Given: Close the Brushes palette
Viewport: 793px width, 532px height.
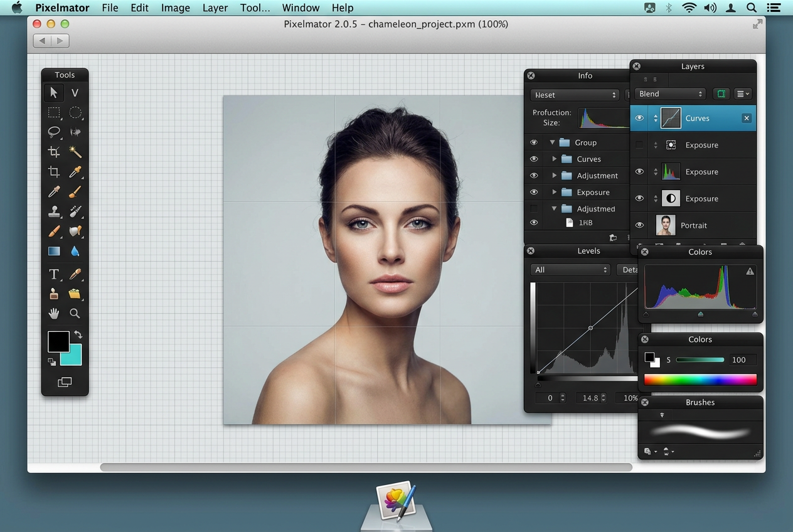Looking at the screenshot, I should coord(645,402).
